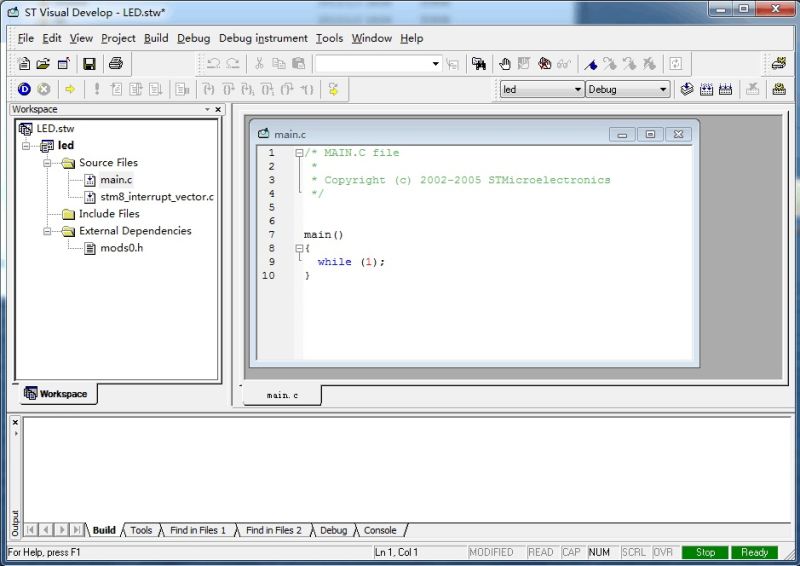Viewport: 800px width, 566px height.
Task: Open the View menu
Action: pos(81,38)
